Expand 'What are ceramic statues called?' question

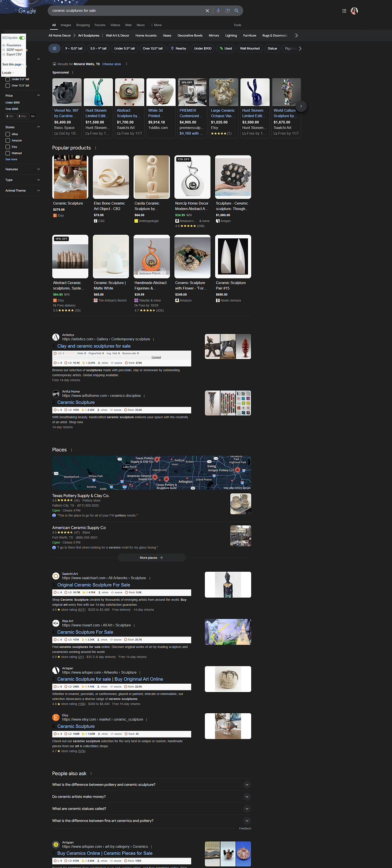coord(152,809)
